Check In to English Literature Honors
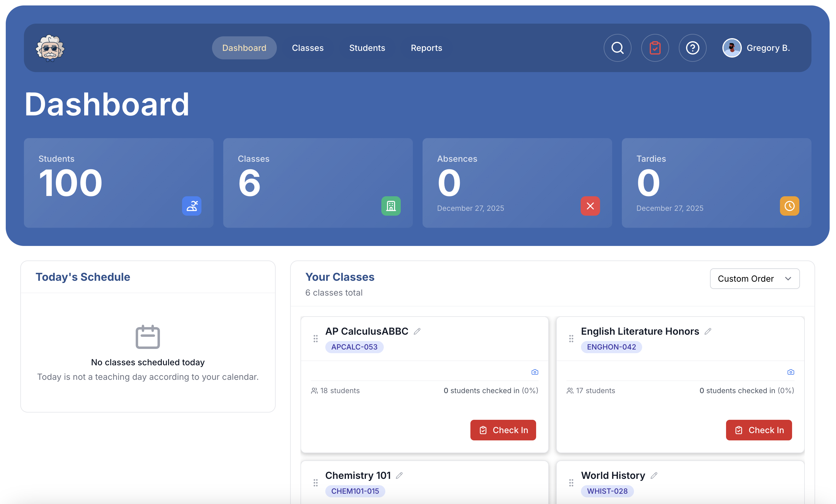 tap(759, 430)
